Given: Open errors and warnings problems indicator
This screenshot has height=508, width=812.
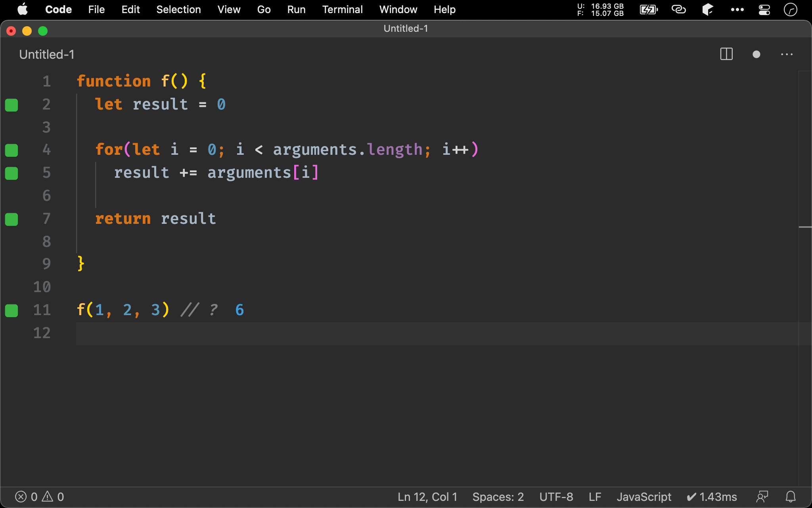Looking at the screenshot, I should 39,496.
